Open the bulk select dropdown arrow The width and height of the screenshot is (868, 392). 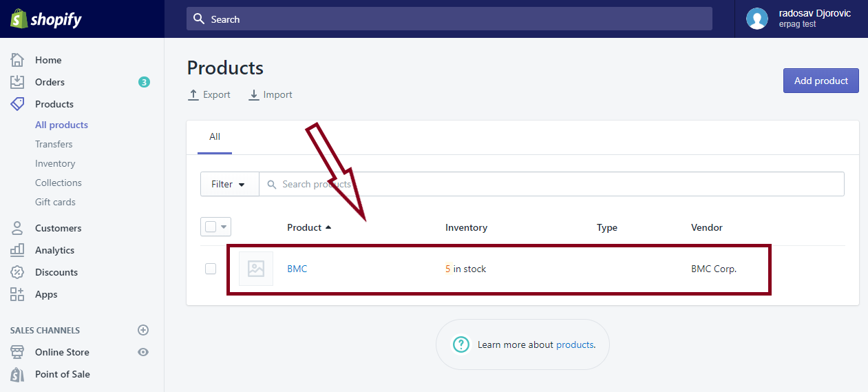coord(224,227)
